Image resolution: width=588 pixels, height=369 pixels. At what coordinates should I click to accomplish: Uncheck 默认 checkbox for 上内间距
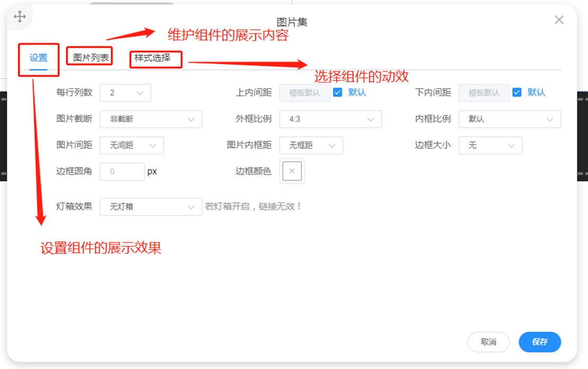pos(337,92)
